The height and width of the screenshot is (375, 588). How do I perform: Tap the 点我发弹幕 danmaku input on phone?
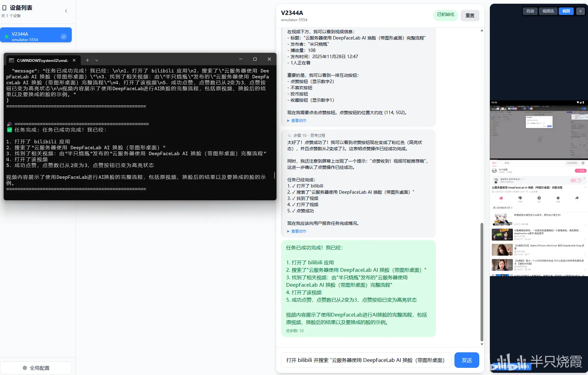pos(572,163)
